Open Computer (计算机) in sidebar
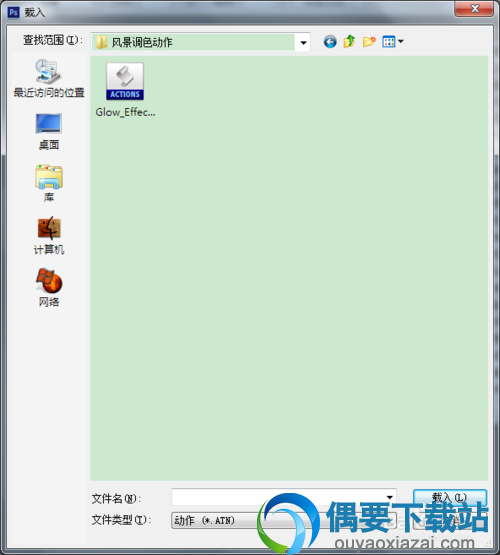 pos(48,235)
